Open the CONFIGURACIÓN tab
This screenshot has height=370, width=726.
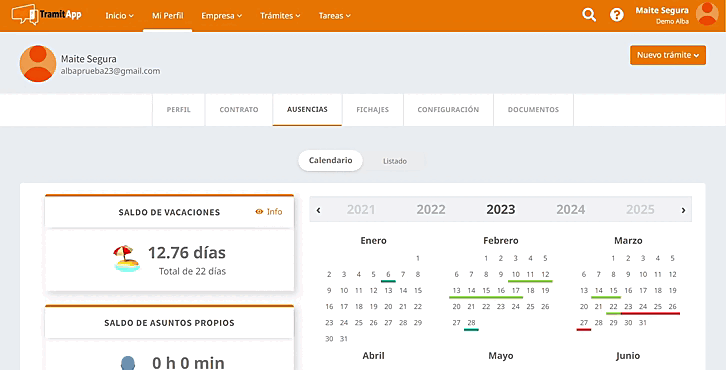(448, 110)
